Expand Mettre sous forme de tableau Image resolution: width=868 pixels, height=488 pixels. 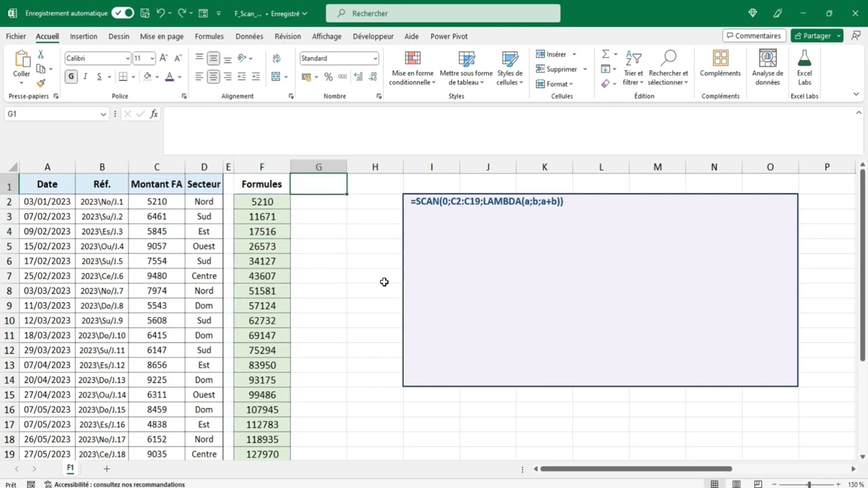[466, 68]
